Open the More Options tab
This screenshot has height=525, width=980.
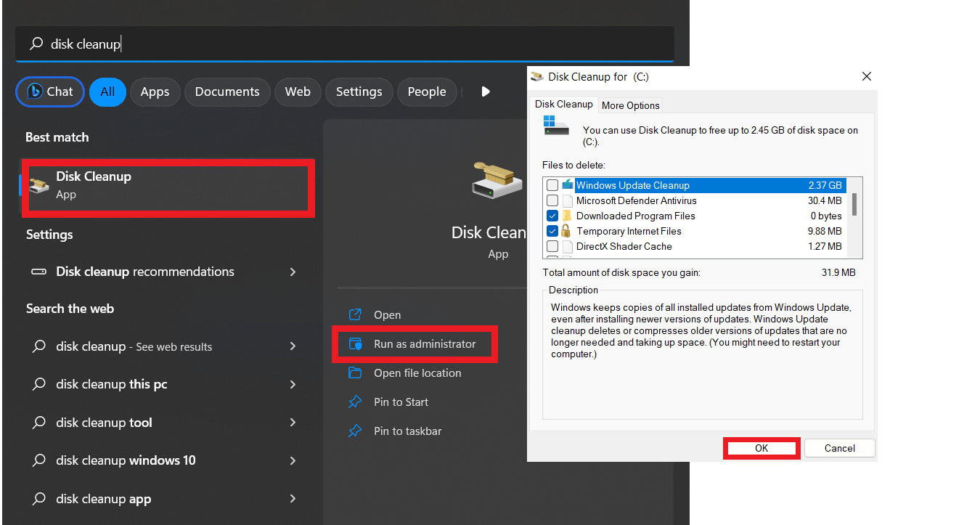pyautogui.click(x=631, y=105)
